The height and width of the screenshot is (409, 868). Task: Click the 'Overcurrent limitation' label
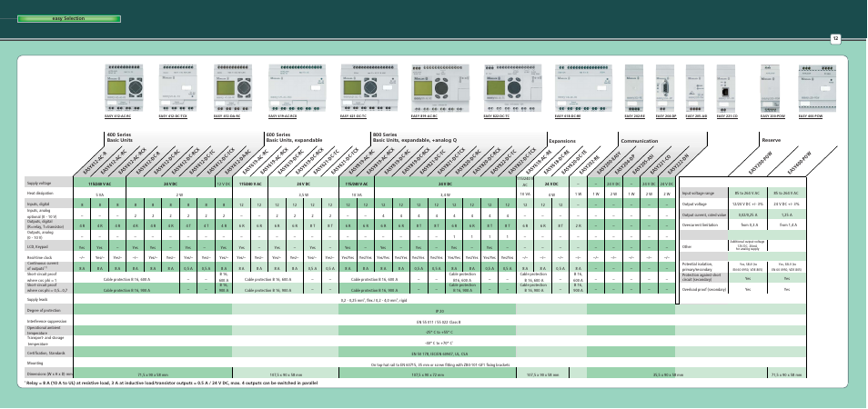700,225
